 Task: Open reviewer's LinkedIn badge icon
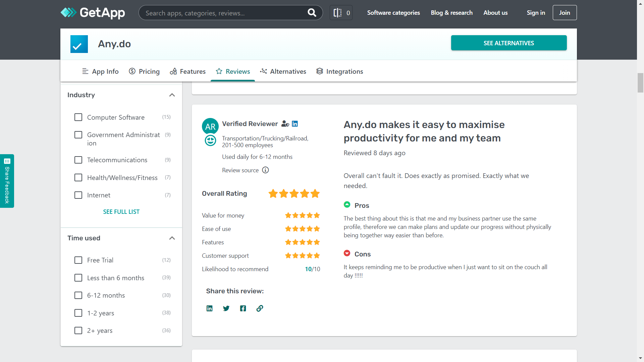click(x=295, y=124)
